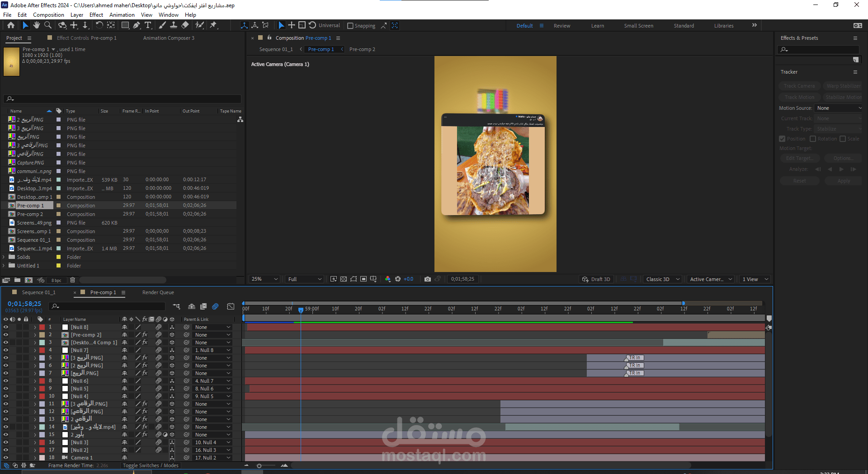The height and width of the screenshot is (474, 868).
Task: Expand the Solids folder in Project
Action: coord(4,257)
